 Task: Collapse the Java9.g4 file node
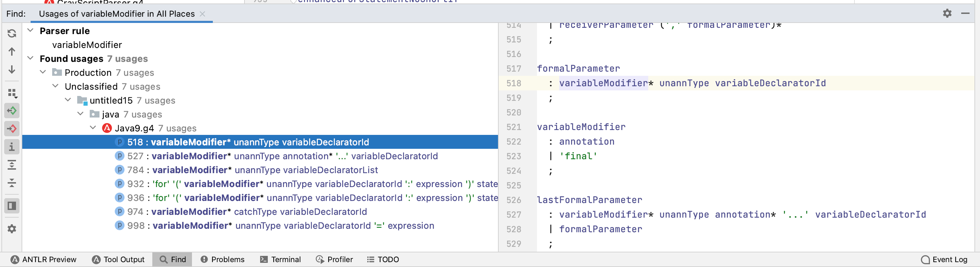coord(93,128)
